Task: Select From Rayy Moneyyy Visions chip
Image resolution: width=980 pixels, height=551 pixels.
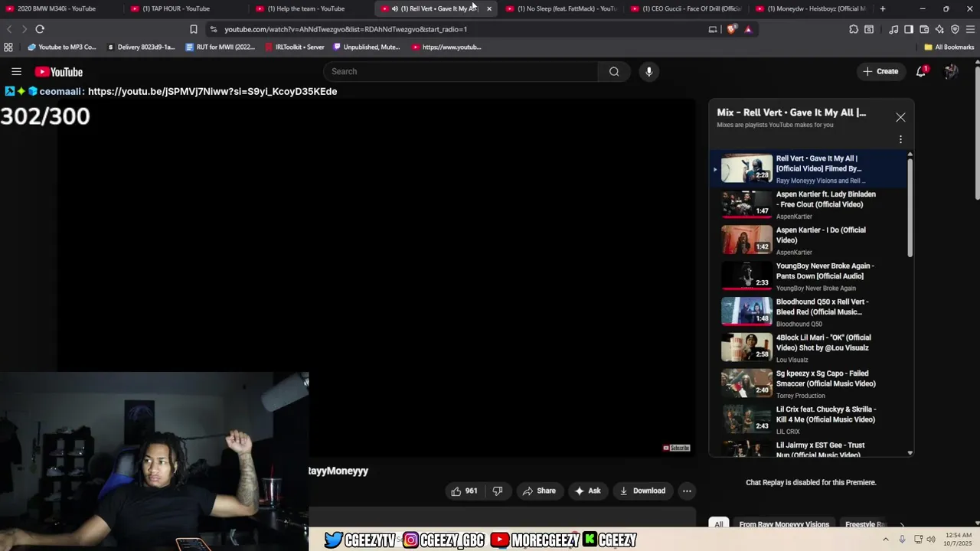Action: 784,524
